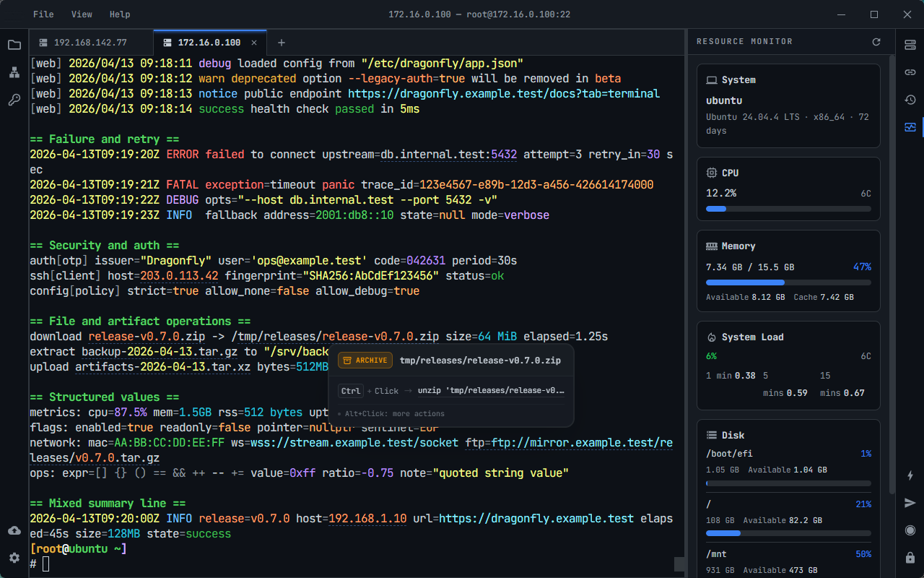Screen dimensions: 924x578
Task: Click the Memory card icon
Action: (x=711, y=246)
